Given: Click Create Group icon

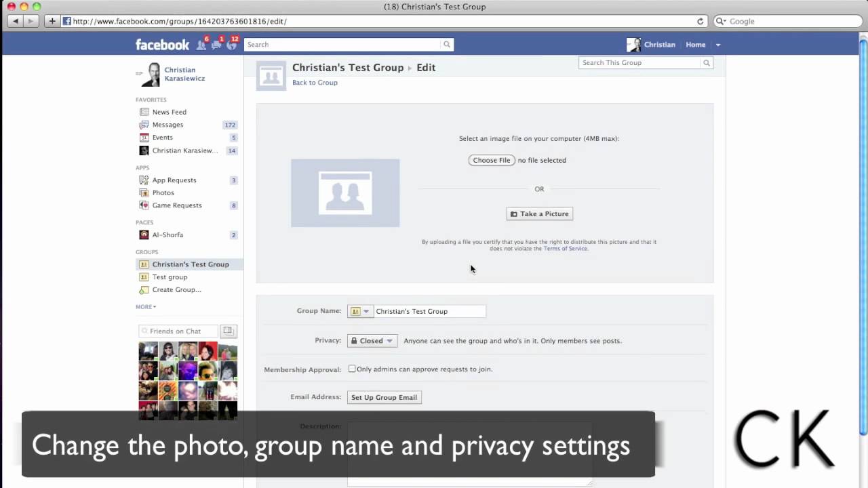Looking at the screenshot, I should 144,290.
